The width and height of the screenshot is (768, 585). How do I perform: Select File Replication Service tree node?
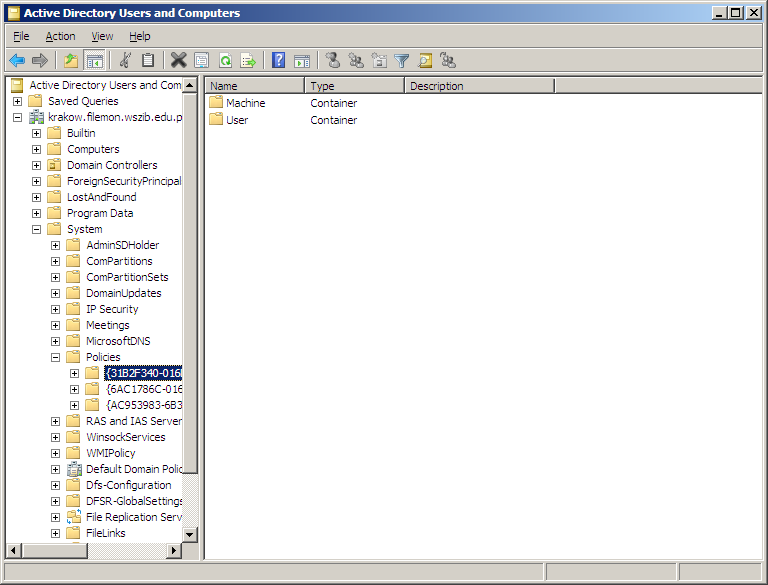(x=134, y=517)
